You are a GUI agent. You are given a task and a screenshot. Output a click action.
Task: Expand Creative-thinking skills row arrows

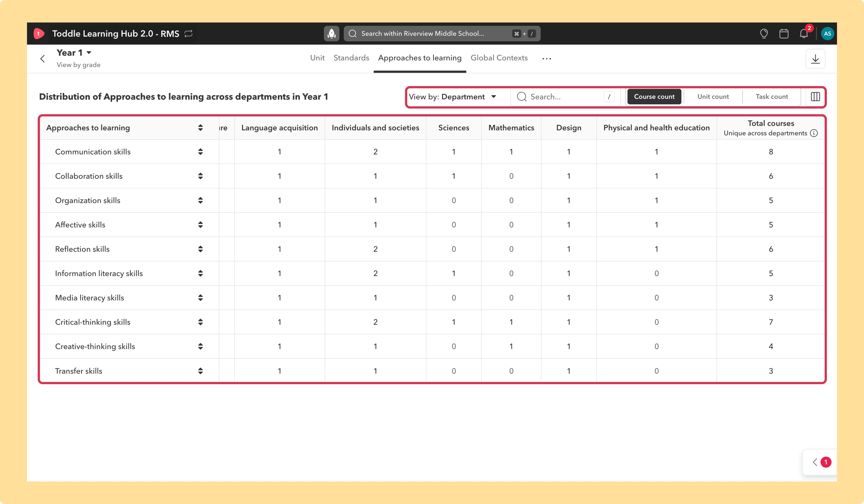coord(200,346)
